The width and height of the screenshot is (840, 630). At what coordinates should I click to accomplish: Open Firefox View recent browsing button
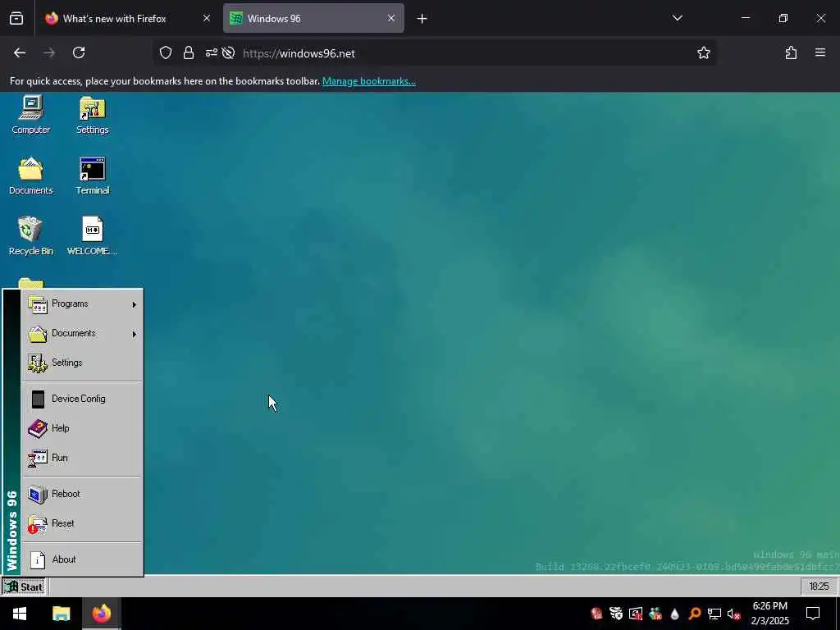(16, 19)
